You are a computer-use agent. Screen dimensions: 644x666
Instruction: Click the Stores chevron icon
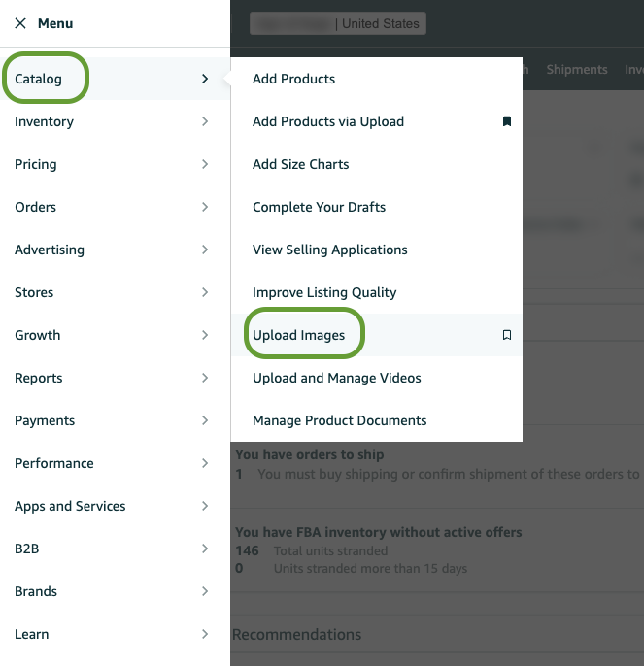[x=205, y=292]
